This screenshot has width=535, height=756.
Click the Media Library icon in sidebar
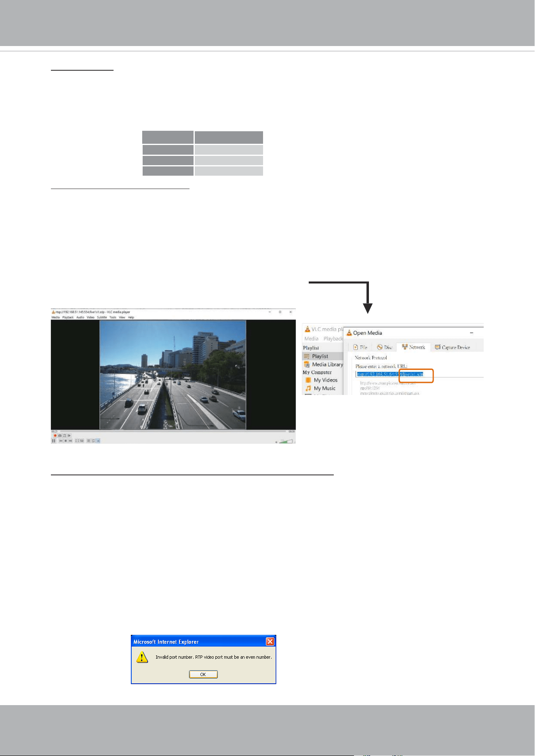(307, 364)
